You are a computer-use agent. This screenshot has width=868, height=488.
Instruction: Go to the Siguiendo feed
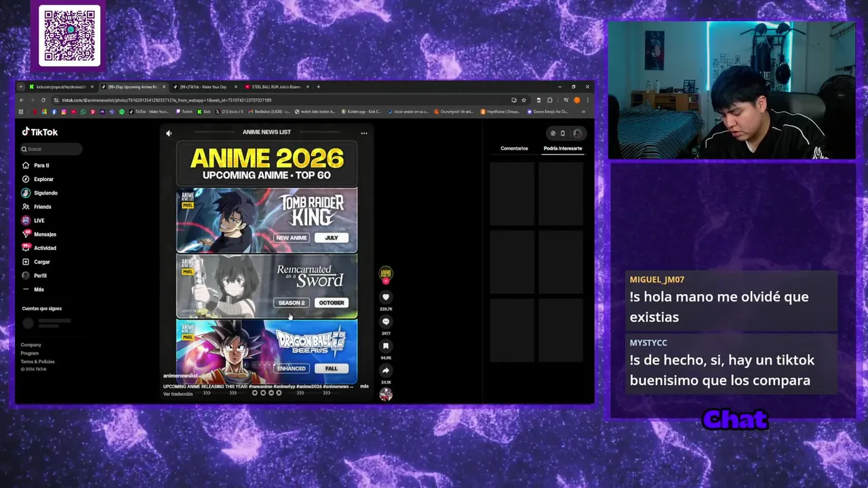[x=39, y=193]
